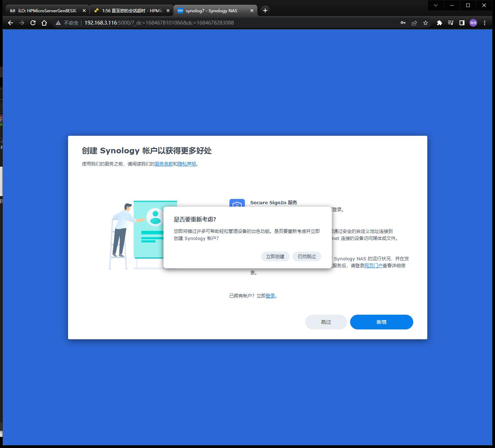Open the window controls dropdown chevron
Viewport: 495px width, 448px height.
[x=436, y=5]
